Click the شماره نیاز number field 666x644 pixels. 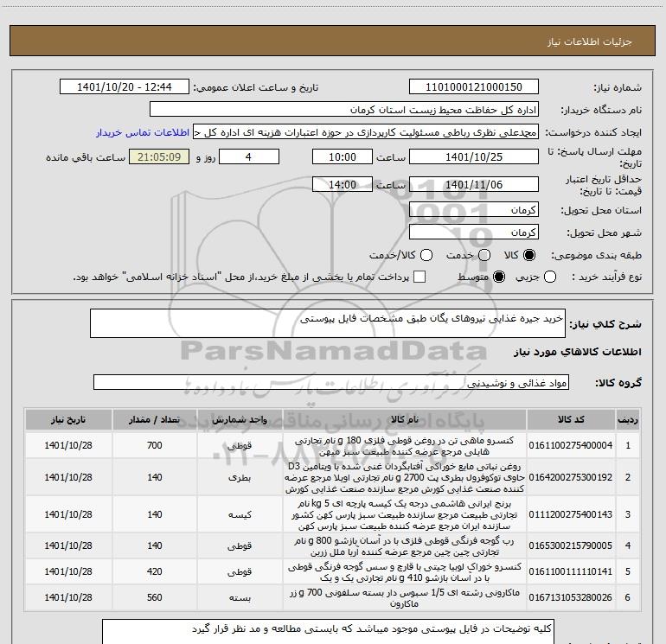tap(474, 87)
